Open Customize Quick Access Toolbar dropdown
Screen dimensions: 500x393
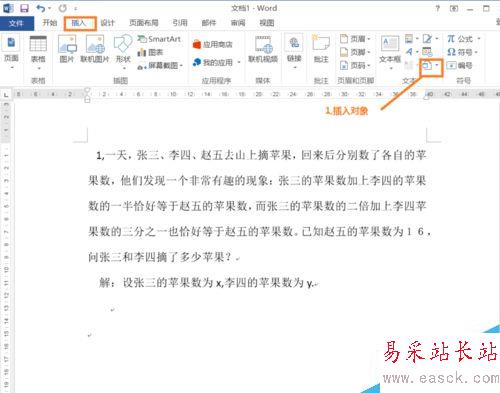[x=76, y=9]
